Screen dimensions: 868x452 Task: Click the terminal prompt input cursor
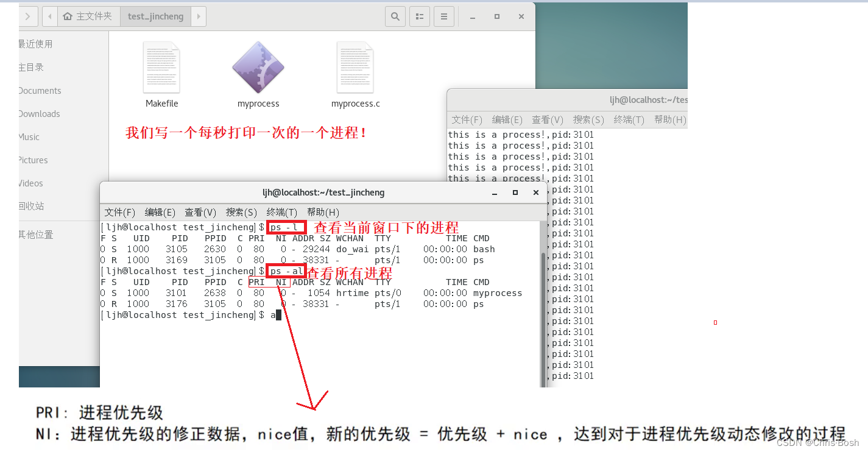279,315
